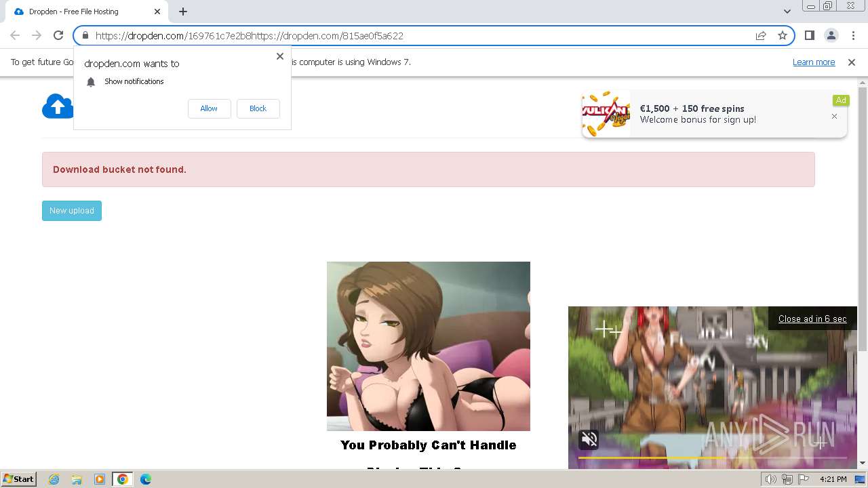Bookmark this page with the star icon
The height and width of the screenshot is (488, 868).
coord(783,35)
